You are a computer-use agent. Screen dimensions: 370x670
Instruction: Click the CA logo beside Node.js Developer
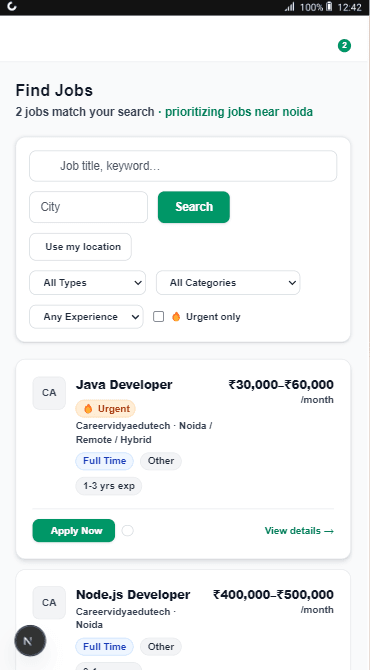pyautogui.click(x=49, y=602)
